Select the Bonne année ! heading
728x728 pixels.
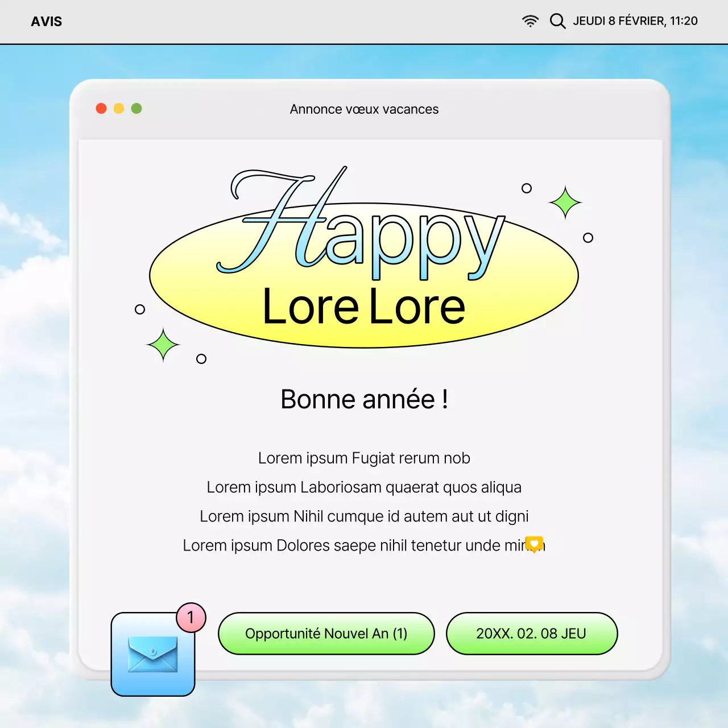pos(364,399)
